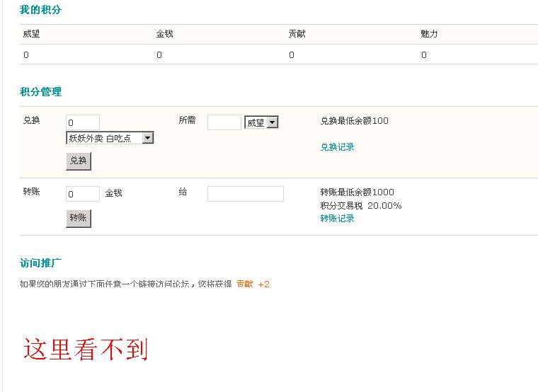
Task: Click the 兑换 submit button
Action: tap(79, 161)
